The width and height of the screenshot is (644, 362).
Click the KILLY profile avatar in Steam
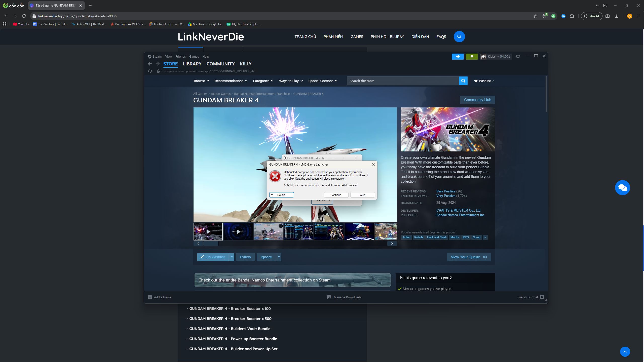(x=483, y=57)
